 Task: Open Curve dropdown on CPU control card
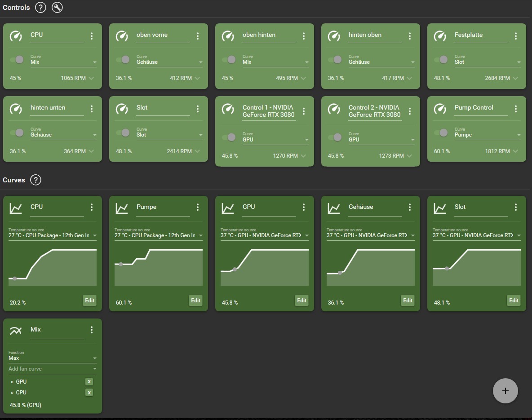coord(63,60)
